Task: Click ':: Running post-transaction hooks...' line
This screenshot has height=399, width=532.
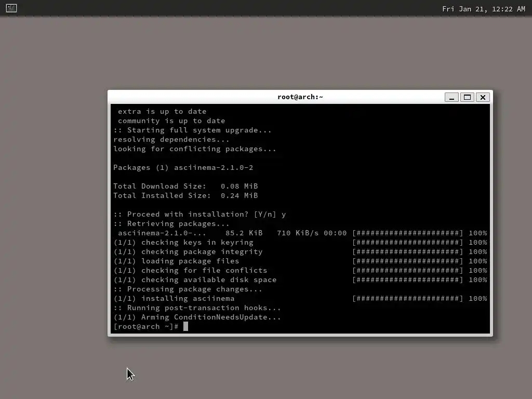Action: pyautogui.click(x=197, y=308)
